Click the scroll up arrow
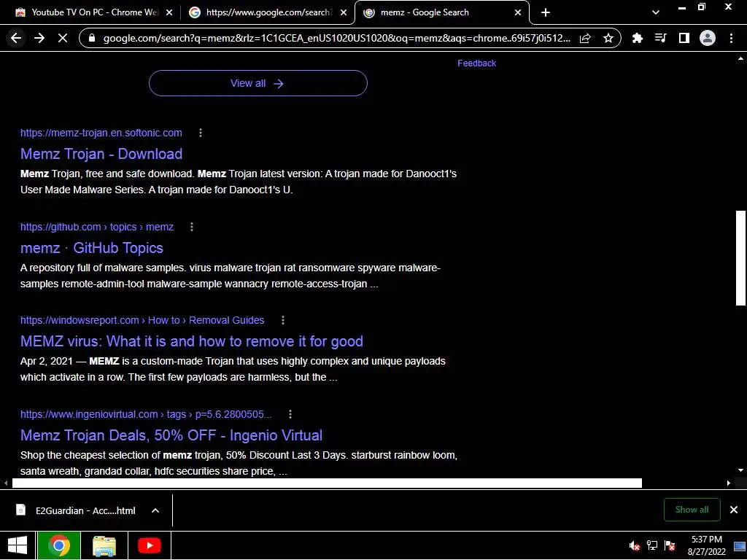Viewport: 747px width, 560px height. click(x=740, y=59)
